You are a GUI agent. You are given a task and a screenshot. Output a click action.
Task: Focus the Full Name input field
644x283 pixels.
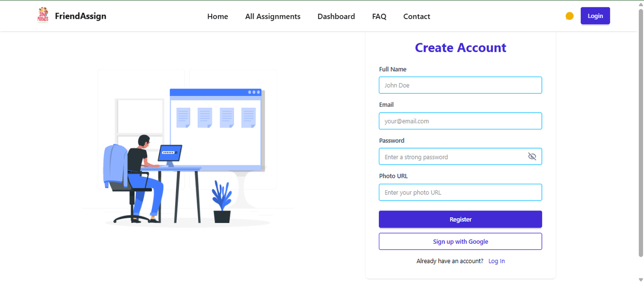tap(460, 85)
